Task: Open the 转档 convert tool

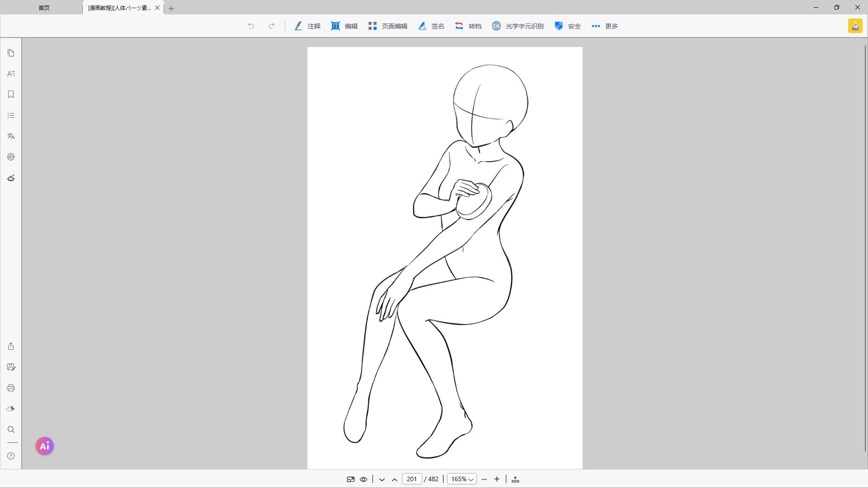Action: pyautogui.click(x=468, y=26)
